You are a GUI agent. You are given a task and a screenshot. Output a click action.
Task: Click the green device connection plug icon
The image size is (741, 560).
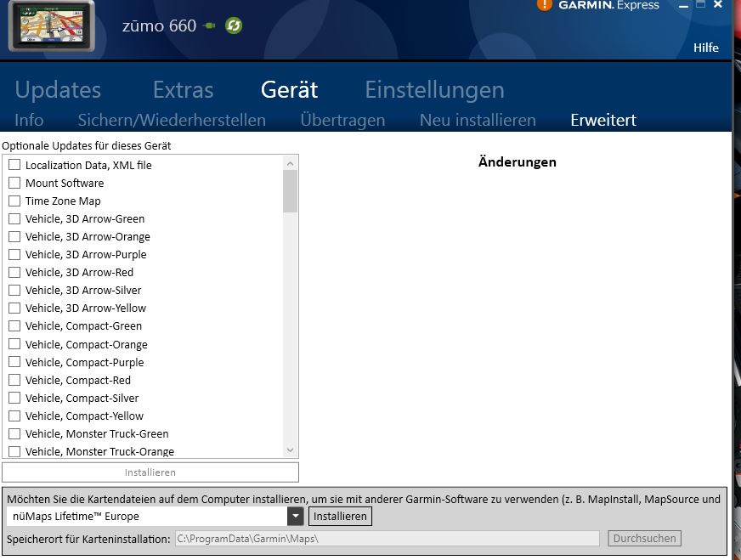coord(210,25)
